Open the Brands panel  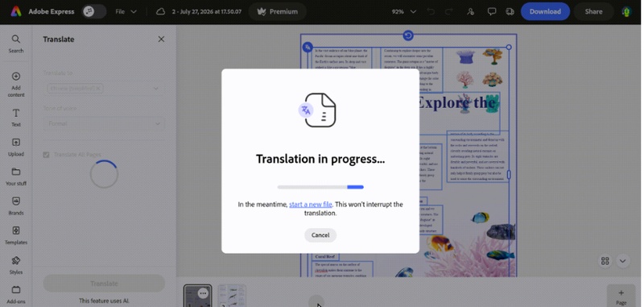pyautogui.click(x=16, y=206)
